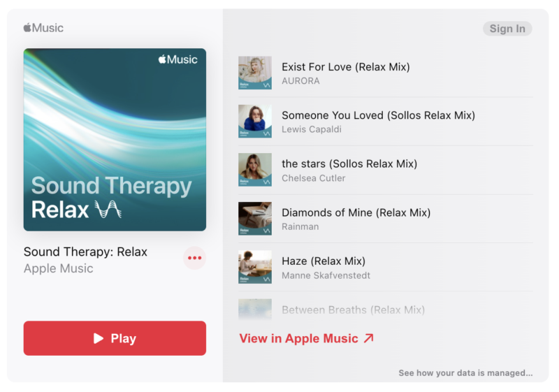This screenshot has width=559, height=392.
Task: Click the Sign In button
Action: (x=507, y=29)
